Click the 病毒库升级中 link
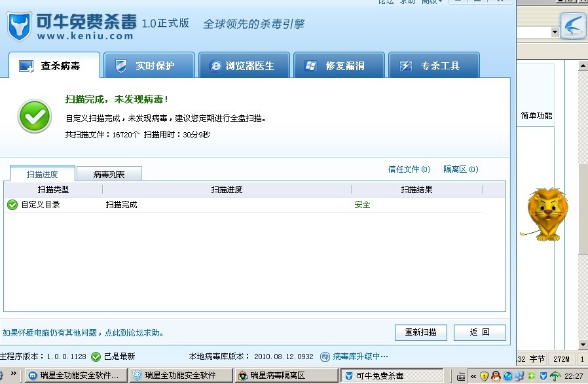Viewport: 588px width, 384px height. click(360, 357)
